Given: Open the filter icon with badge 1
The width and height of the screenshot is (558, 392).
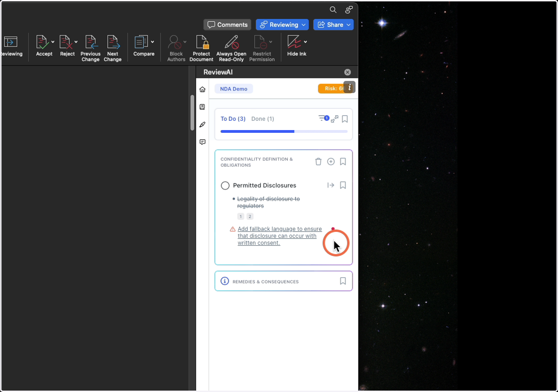Looking at the screenshot, I should pos(323,118).
